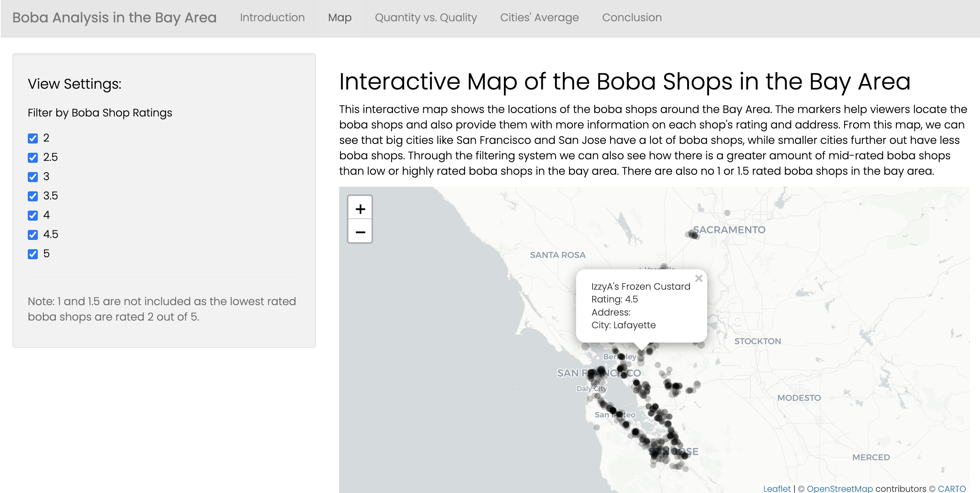Click the 'Rating: 4.5' text in popup
Image resolution: width=980 pixels, height=493 pixels.
pos(615,299)
